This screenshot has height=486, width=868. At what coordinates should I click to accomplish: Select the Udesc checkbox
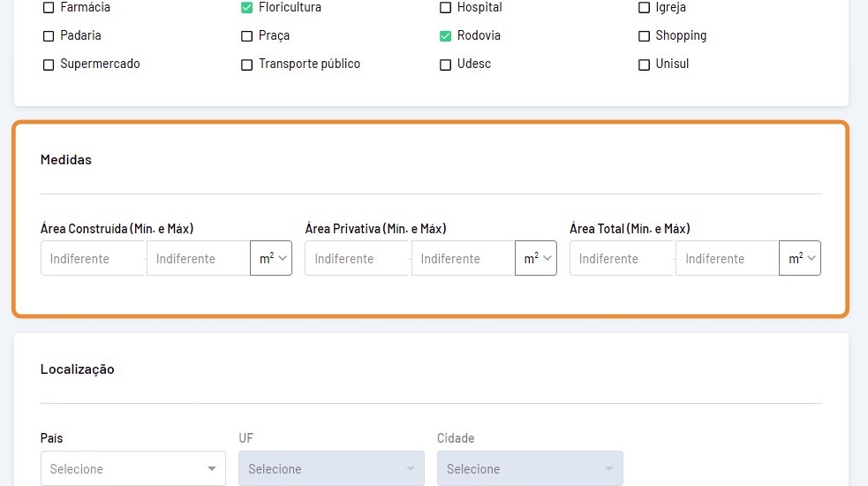point(446,65)
